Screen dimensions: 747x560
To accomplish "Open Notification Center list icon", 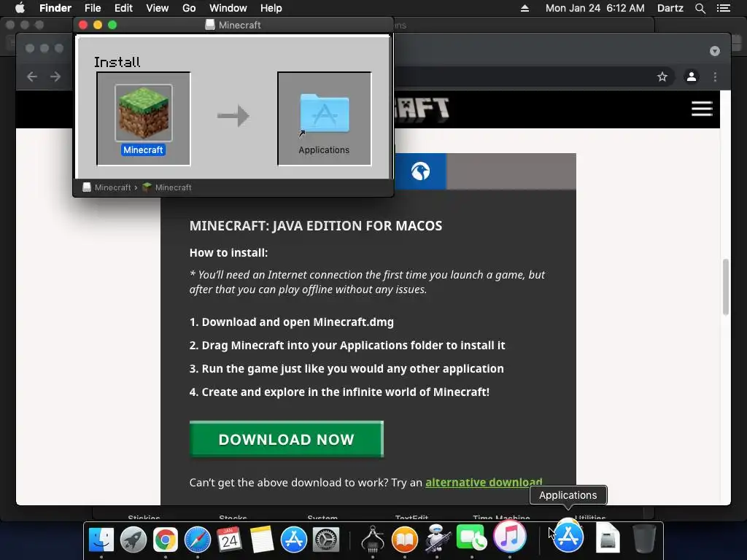I will (x=724, y=8).
